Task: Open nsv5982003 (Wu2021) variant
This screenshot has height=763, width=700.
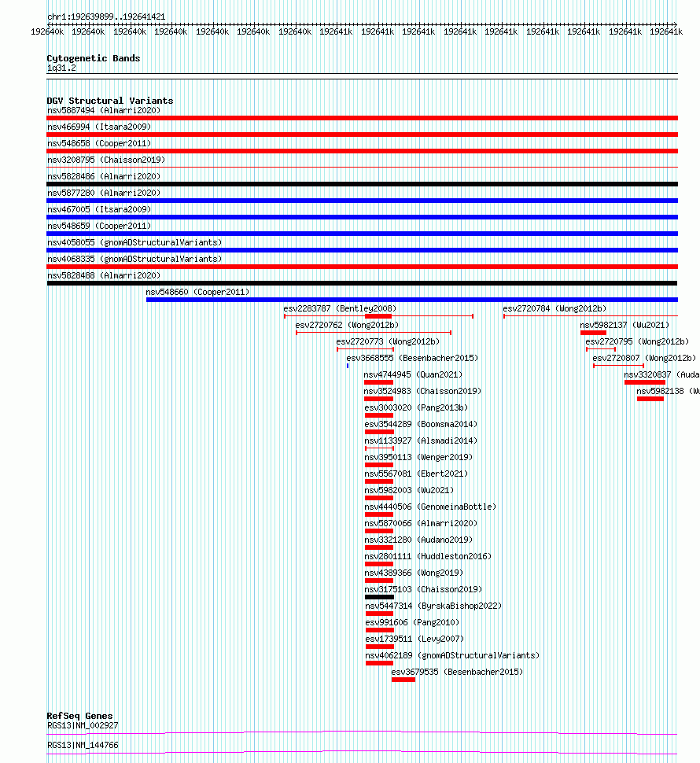Action: pos(409,491)
